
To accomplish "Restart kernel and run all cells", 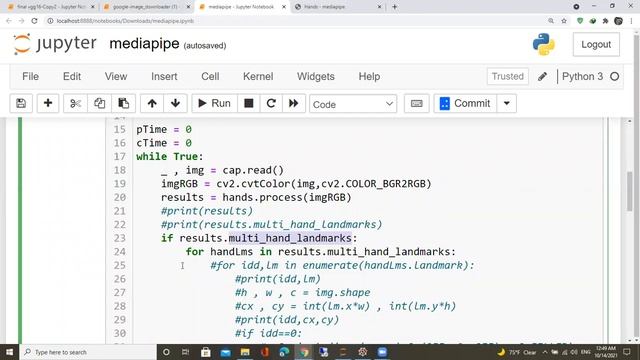I will coord(293,104).
